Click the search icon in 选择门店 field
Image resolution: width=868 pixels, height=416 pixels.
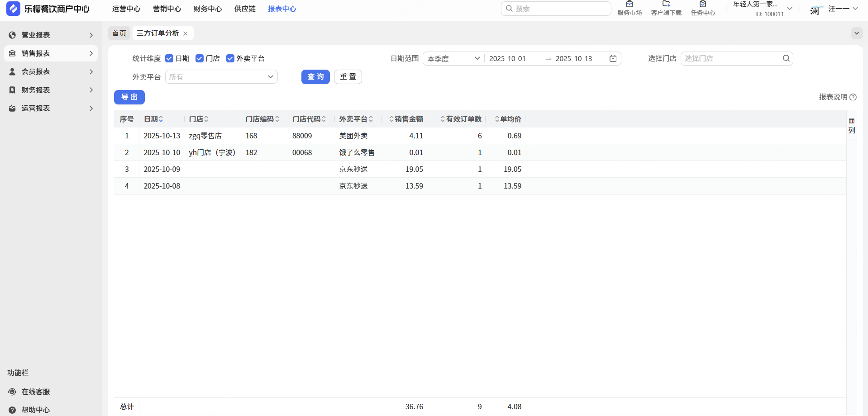pos(786,58)
